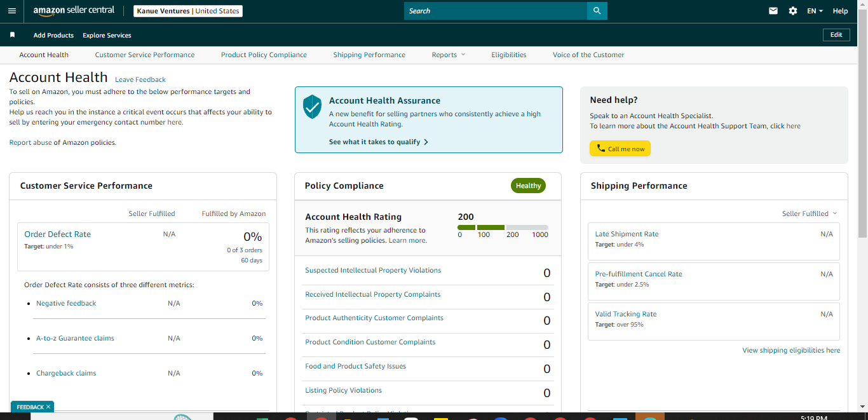This screenshot has width=868, height=420.
Task: Click Explore Services in the top bar
Action: [x=107, y=35]
